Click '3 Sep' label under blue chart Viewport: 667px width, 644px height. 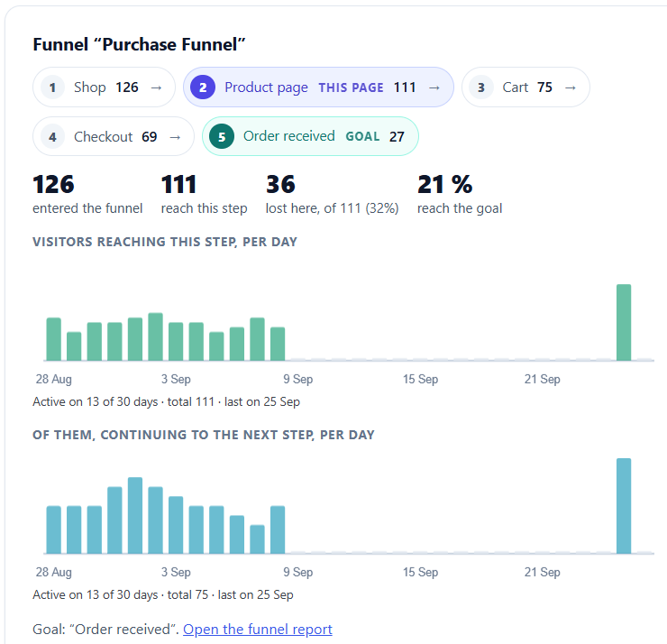click(176, 572)
